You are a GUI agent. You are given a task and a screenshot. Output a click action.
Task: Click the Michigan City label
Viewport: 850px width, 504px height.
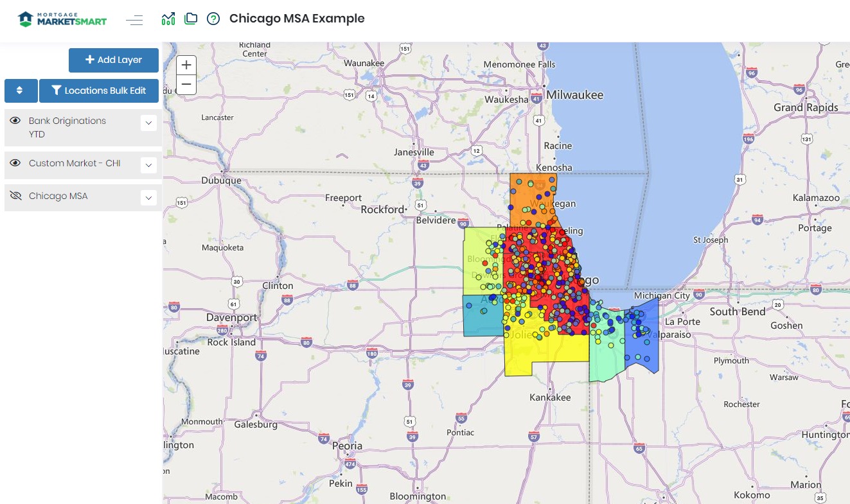pyautogui.click(x=662, y=295)
